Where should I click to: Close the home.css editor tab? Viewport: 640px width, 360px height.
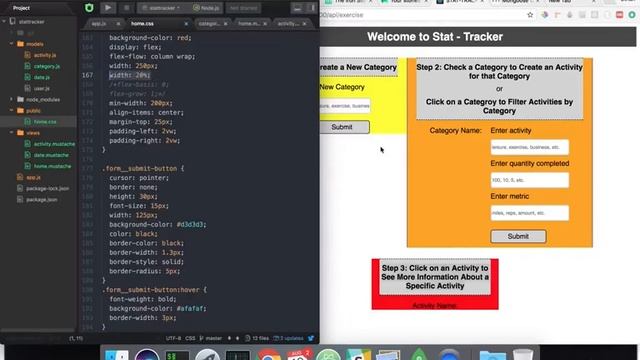[x=186, y=24]
